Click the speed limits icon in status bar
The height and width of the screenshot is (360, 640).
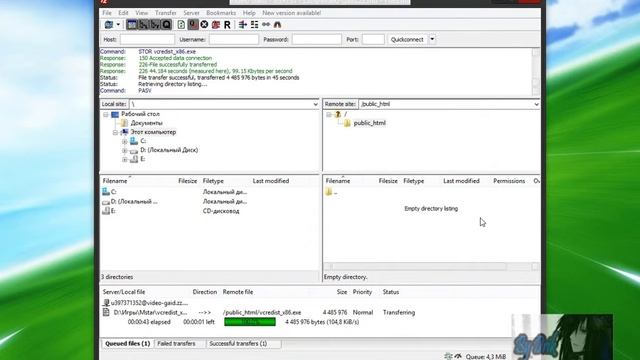click(x=458, y=356)
